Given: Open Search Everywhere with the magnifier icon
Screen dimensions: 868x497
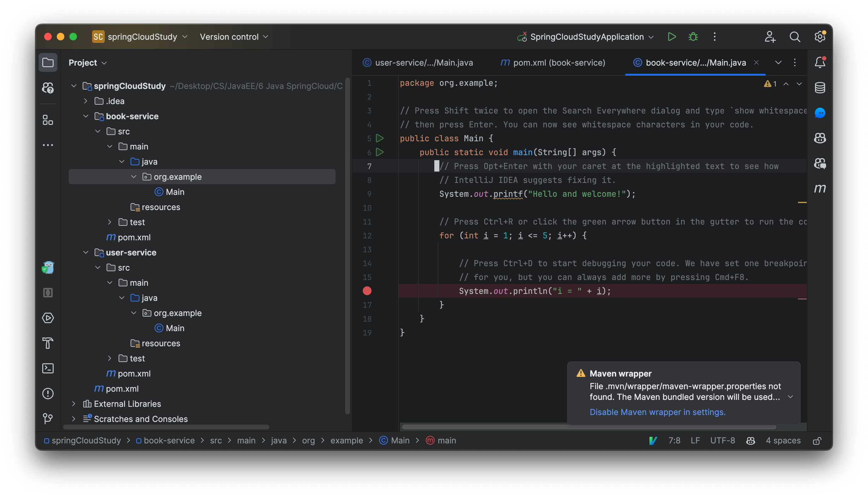Looking at the screenshot, I should click(x=795, y=37).
